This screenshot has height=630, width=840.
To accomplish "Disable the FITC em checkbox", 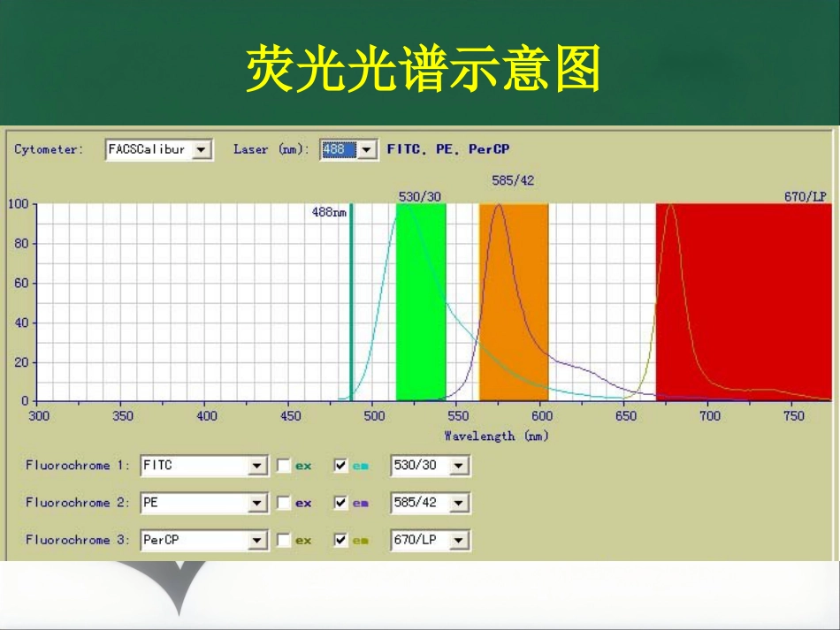I will [x=340, y=466].
